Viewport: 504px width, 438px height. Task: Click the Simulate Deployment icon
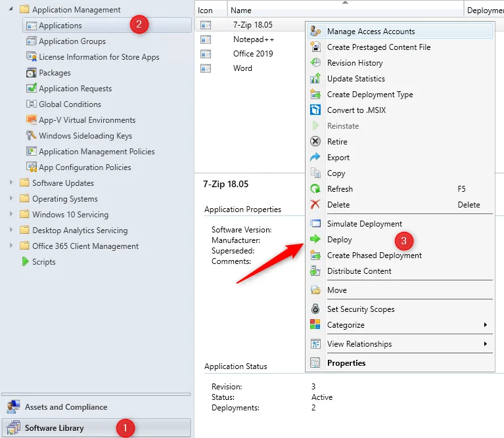point(315,223)
